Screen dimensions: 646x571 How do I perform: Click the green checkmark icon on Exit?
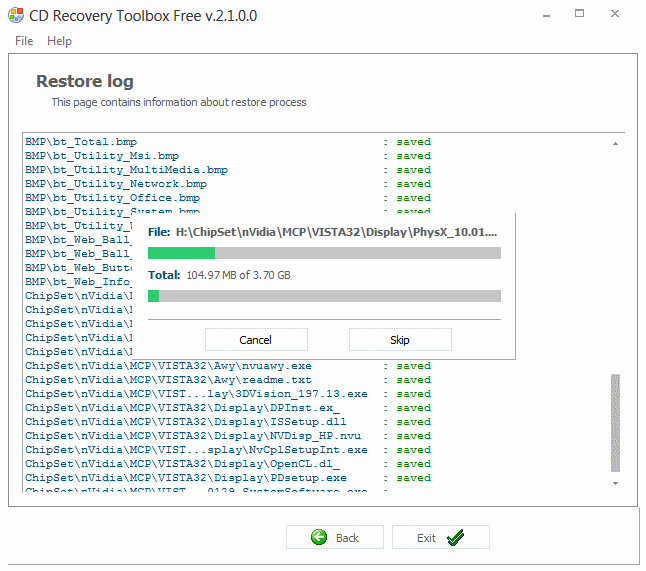point(455,537)
